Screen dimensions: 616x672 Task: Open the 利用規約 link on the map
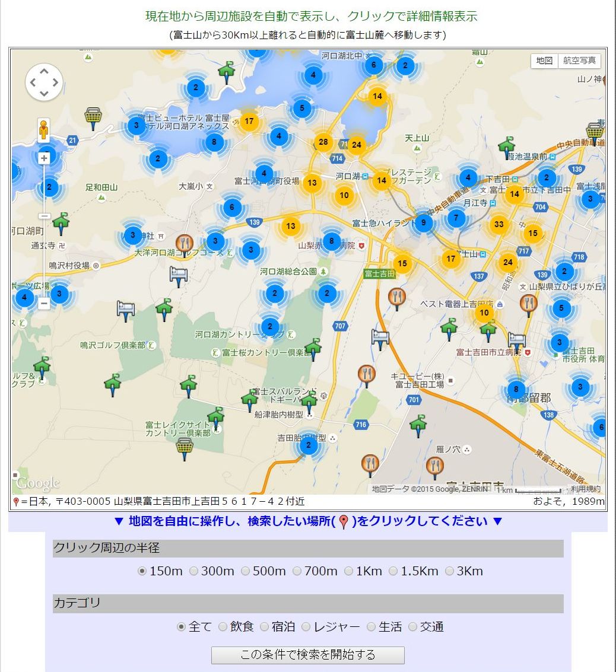click(585, 489)
